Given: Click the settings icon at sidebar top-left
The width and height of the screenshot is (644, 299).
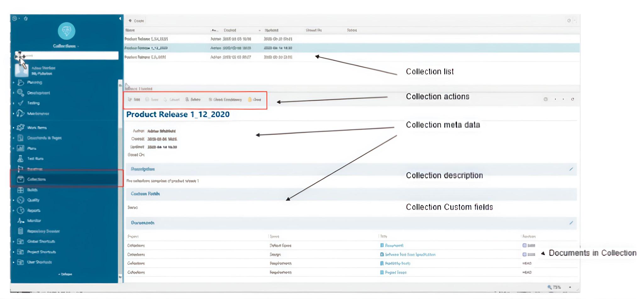Looking at the screenshot, I should pyautogui.click(x=14, y=19).
